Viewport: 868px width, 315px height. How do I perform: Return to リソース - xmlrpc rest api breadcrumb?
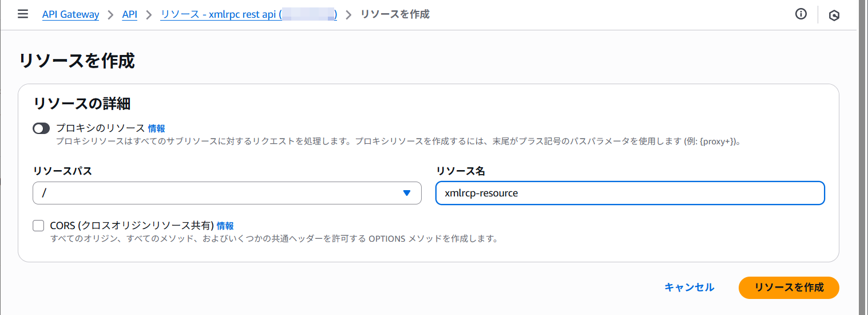pos(248,14)
